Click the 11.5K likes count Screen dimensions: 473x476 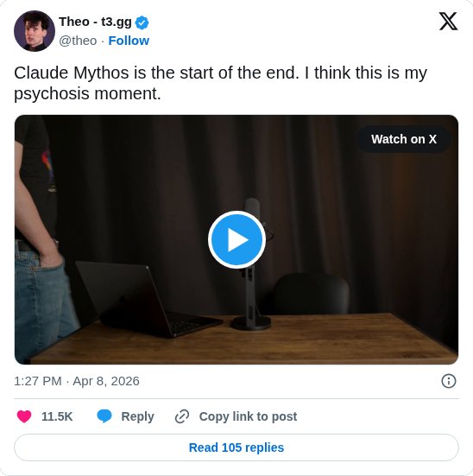(x=57, y=416)
